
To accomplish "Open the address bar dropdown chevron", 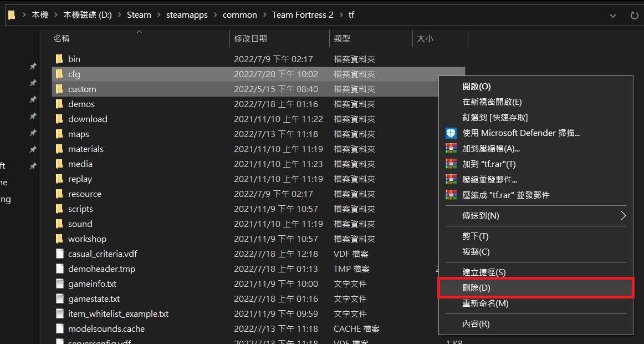I will click(x=613, y=14).
